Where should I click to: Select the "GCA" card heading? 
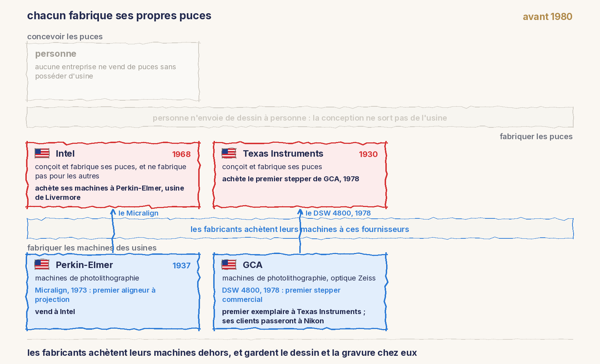[x=253, y=265]
